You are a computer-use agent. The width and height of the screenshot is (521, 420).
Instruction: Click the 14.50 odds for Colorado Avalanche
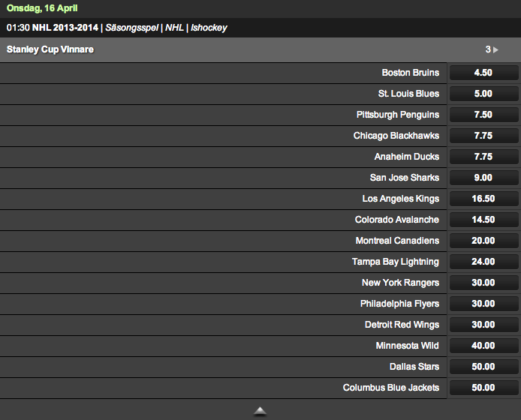(x=483, y=220)
